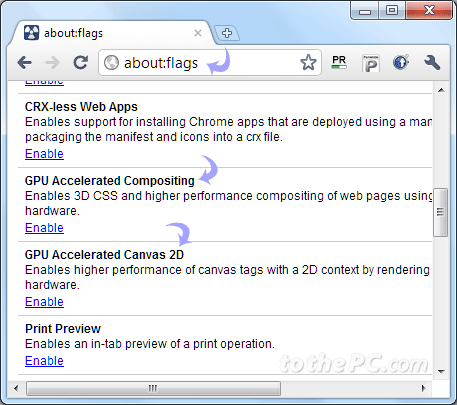Click horizontal scrollbar right arrow
457x405 pixels.
(424, 388)
